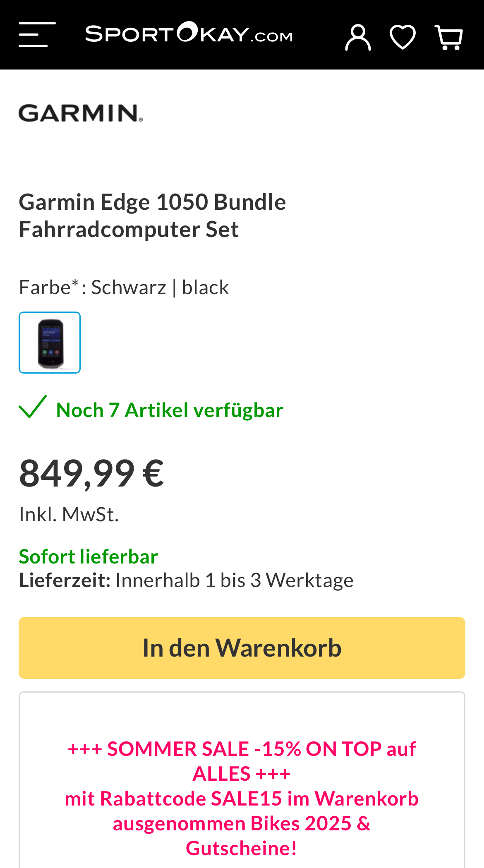Click the Sofort lieferbar status
The image size is (484, 868).
coord(89,556)
